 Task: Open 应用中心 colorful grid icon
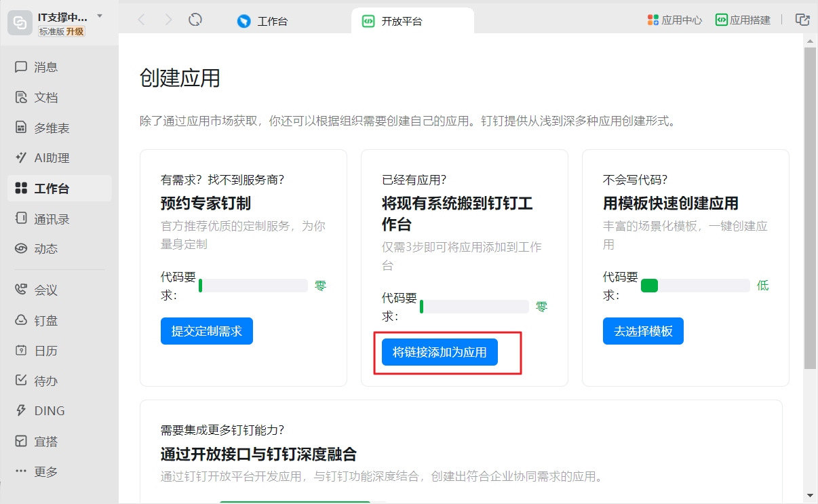(x=653, y=20)
